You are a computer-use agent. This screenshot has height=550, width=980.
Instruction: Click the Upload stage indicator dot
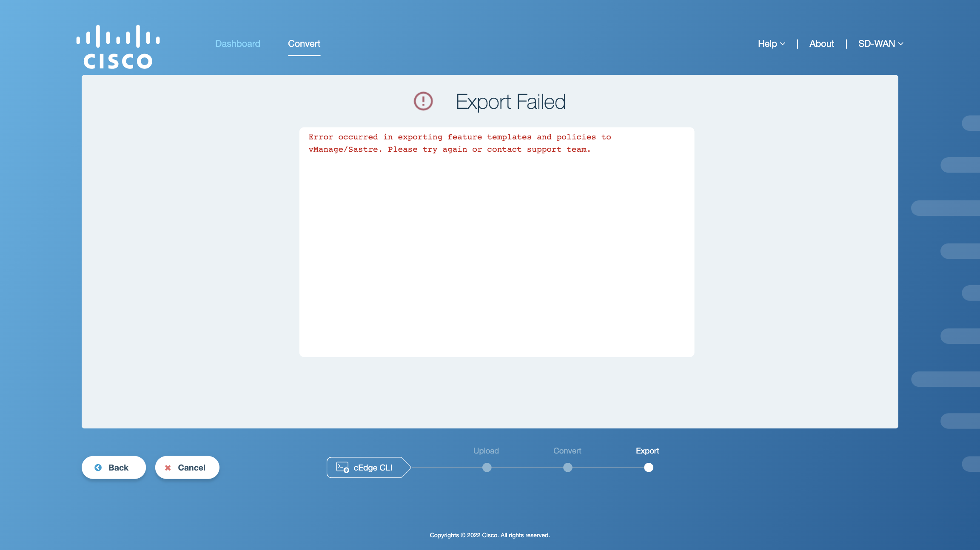486,467
